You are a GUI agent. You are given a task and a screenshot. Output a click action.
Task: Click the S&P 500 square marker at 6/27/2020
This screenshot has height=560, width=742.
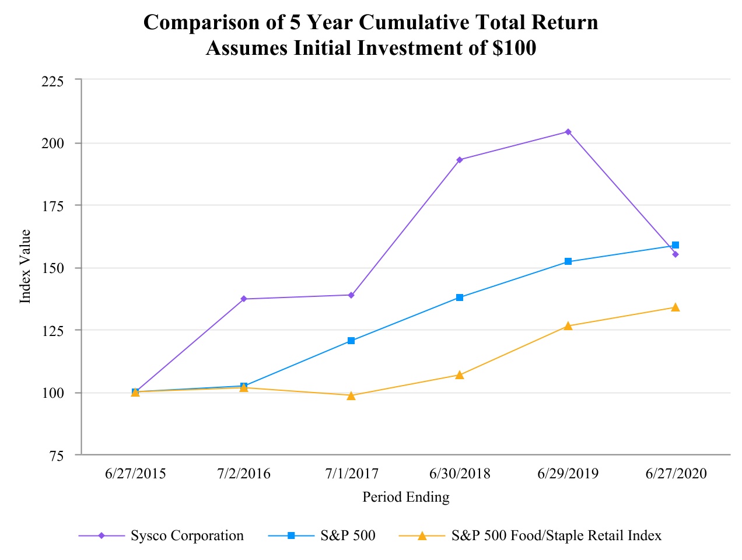tap(675, 245)
